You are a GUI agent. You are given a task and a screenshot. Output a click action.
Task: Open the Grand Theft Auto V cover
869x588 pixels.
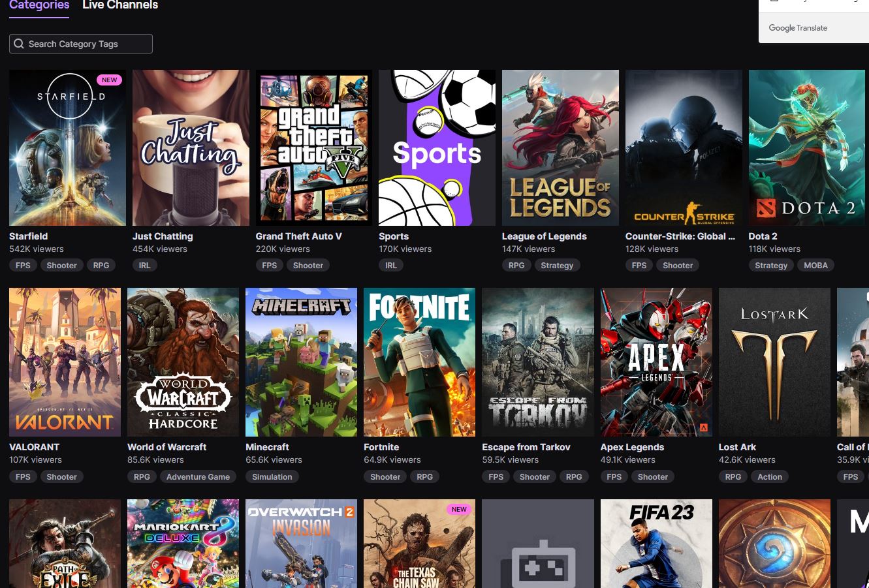(314, 147)
